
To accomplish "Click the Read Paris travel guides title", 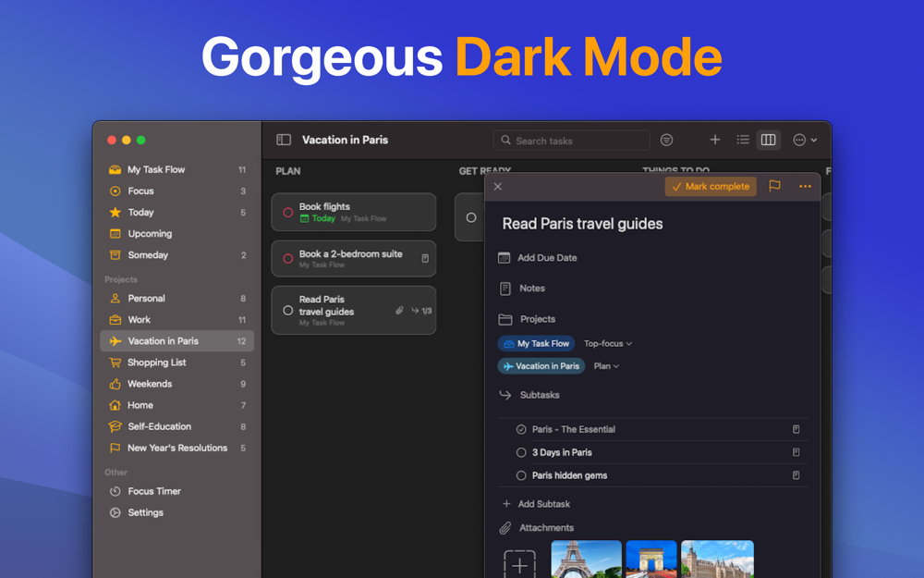I will pos(582,224).
